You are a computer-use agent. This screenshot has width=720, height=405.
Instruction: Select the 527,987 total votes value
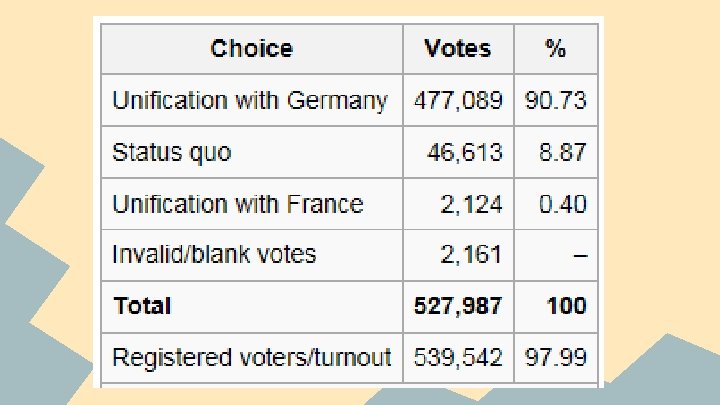(x=458, y=306)
